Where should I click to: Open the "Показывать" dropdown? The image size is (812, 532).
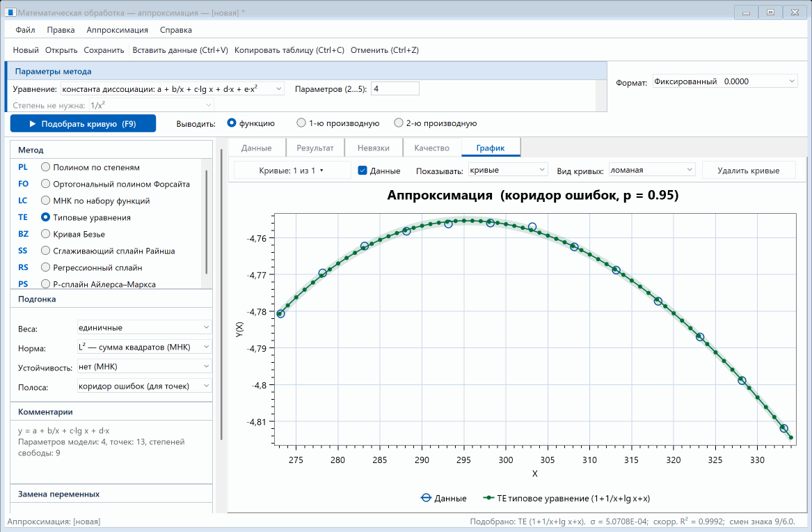pos(507,170)
